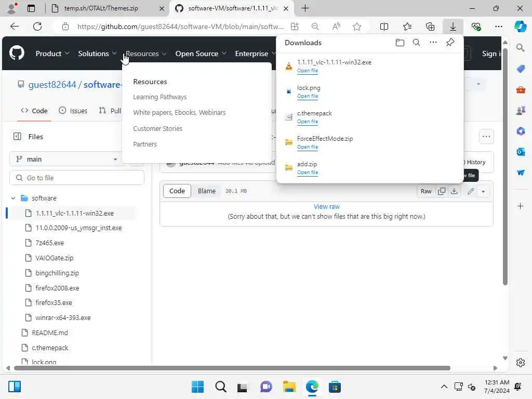Open Favorites list icon
The width and height of the screenshot is (532, 399).
pyautogui.click(x=407, y=26)
